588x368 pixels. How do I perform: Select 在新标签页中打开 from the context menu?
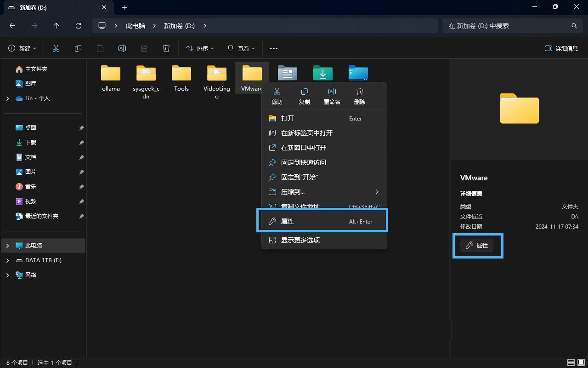[x=306, y=133]
